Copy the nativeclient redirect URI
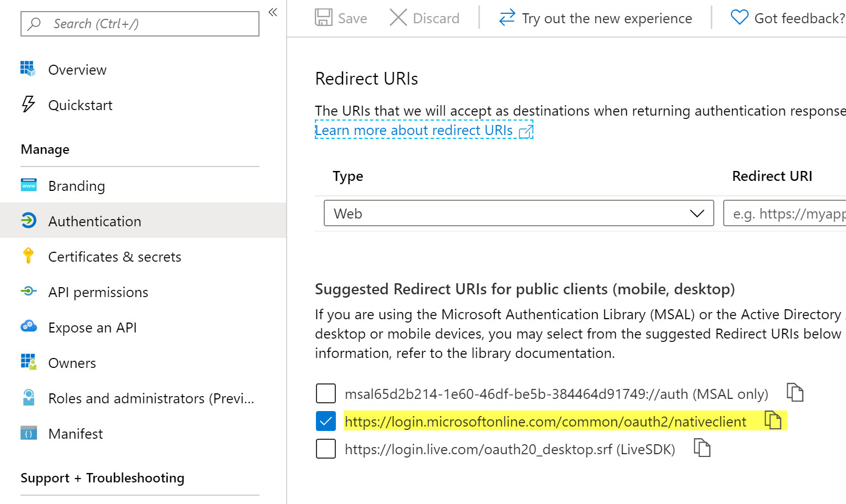Screen dimensions: 846x504 click(772, 420)
